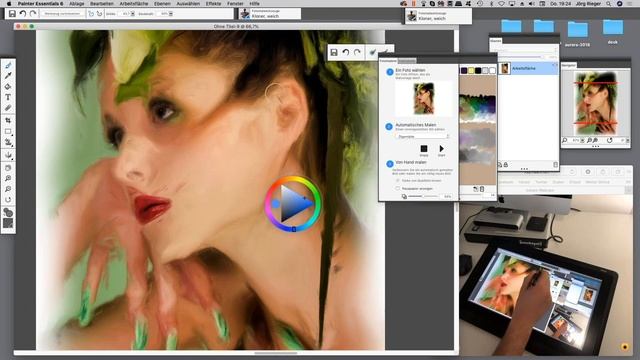Click the lock icon in layers panel
Viewport: 640px width, 360px height.
[x=506, y=164]
